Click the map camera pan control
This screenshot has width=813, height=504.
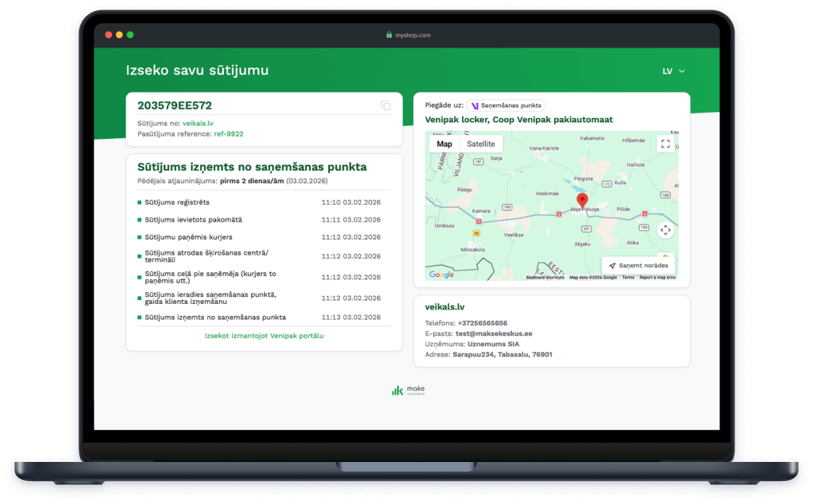pos(665,230)
